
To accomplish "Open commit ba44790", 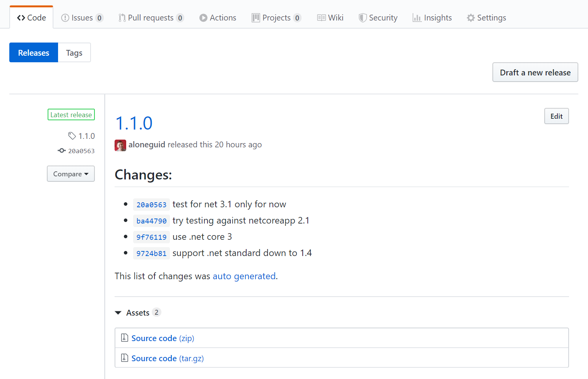I will tap(151, 221).
